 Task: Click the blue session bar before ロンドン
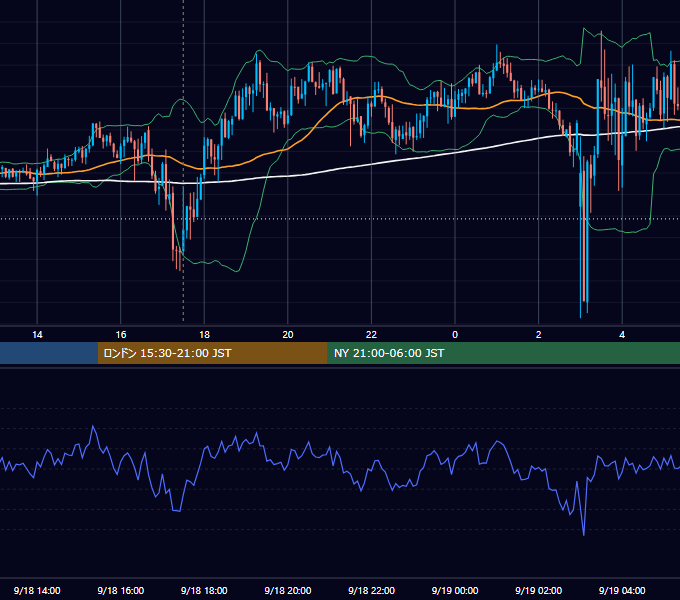point(49,353)
